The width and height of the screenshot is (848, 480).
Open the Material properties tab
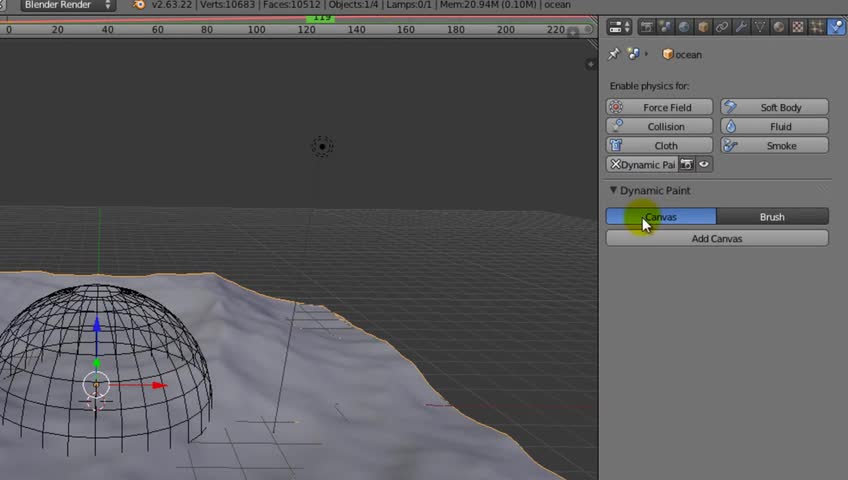point(779,26)
